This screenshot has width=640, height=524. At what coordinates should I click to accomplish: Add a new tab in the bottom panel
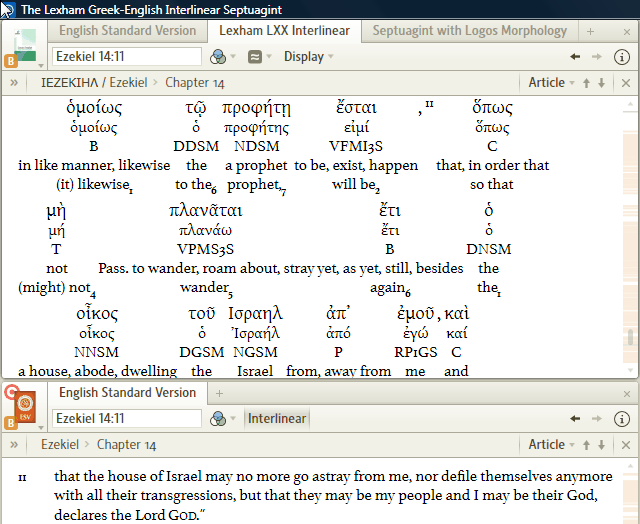pyautogui.click(x=219, y=393)
